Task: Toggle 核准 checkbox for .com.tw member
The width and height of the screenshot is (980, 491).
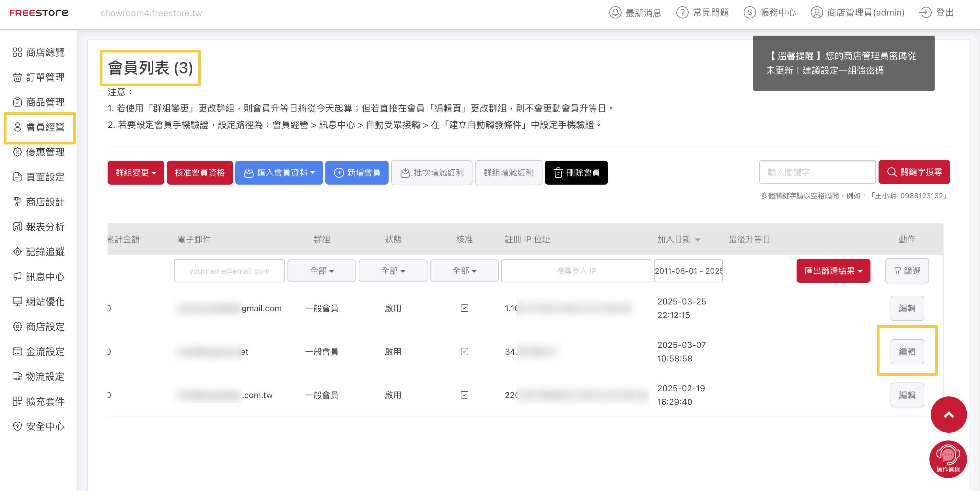Action: pos(464,395)
